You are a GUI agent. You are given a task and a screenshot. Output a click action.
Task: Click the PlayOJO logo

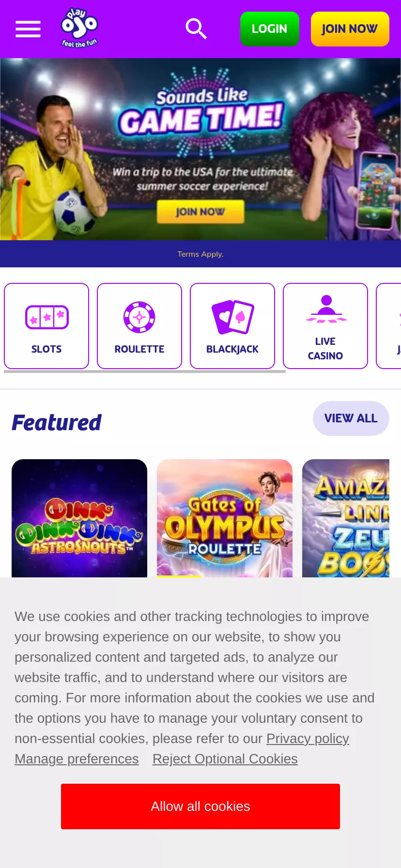tap(79, 28)
